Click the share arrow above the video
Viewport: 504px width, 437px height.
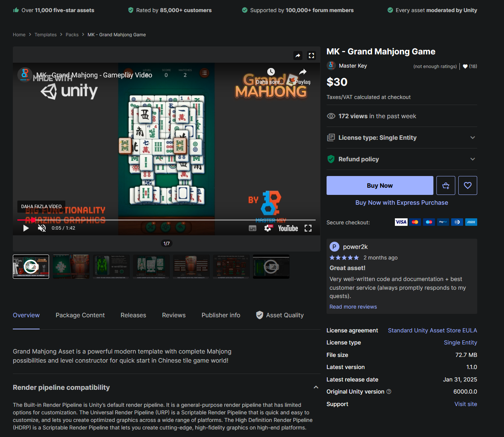coord(298,56)
